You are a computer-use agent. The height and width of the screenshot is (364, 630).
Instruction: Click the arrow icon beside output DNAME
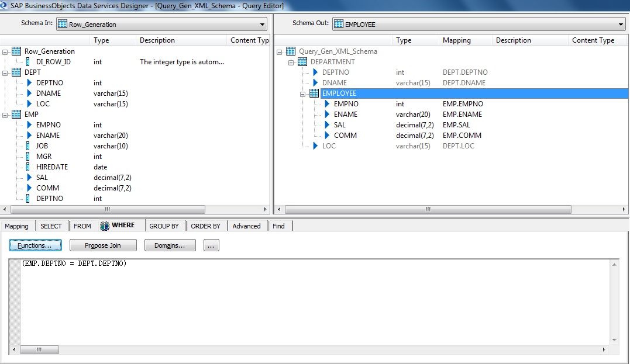coord(315,82)
